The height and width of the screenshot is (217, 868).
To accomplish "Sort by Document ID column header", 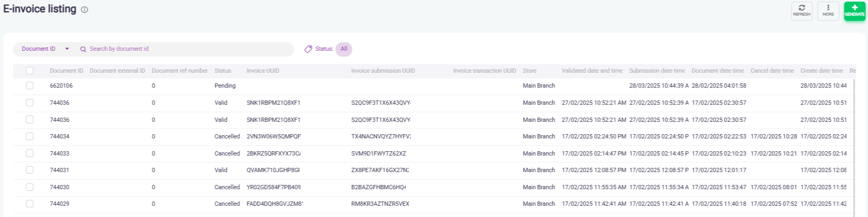I will (x=66, y=71).
